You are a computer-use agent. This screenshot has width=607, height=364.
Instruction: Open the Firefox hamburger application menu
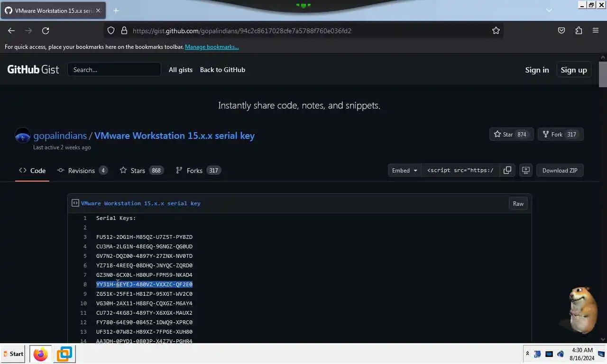(x=596, y=30)
